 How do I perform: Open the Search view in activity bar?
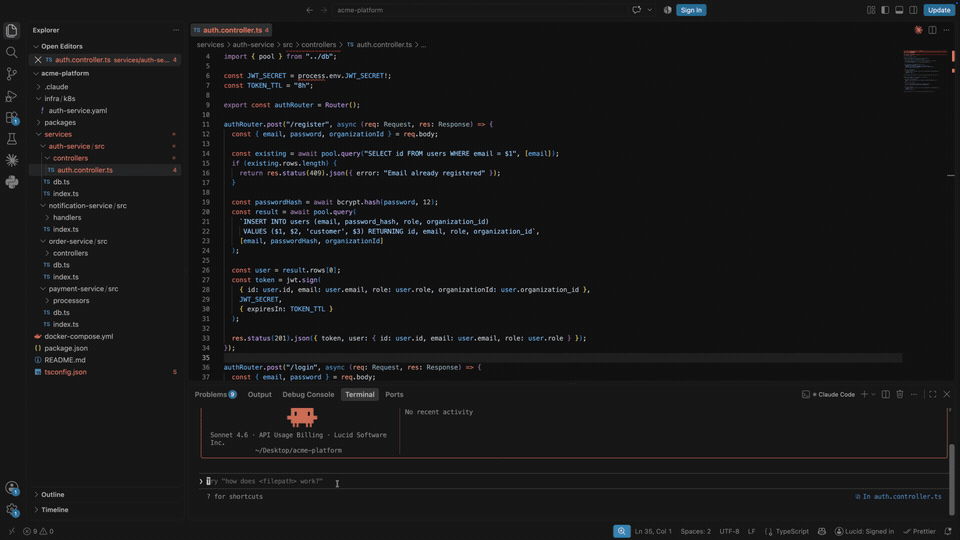(12, 53)
